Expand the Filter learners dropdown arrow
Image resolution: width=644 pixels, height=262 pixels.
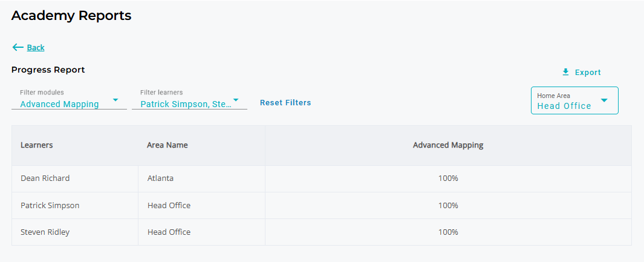click(236, 100)
